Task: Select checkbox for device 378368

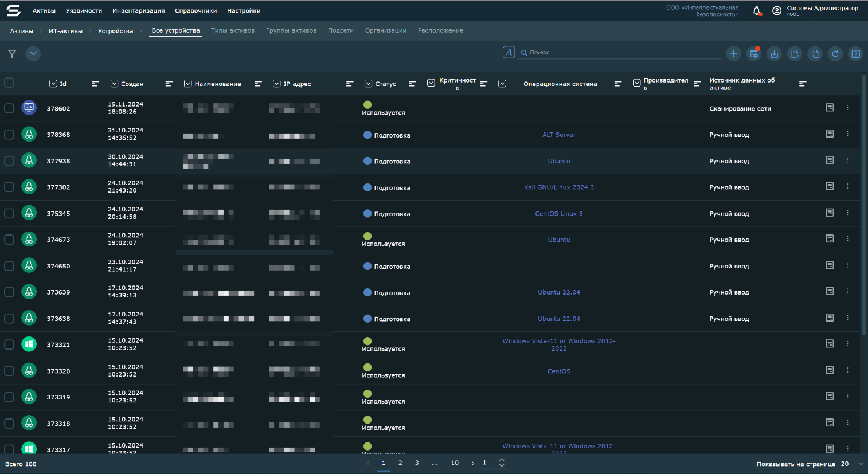Action: [9, 135]
